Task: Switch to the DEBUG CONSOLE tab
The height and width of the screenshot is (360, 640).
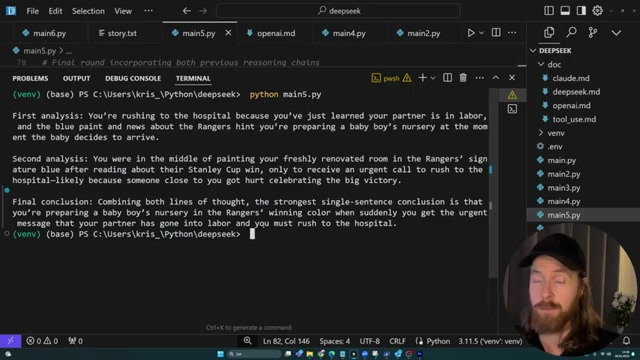Action: [x=133, y=78]
